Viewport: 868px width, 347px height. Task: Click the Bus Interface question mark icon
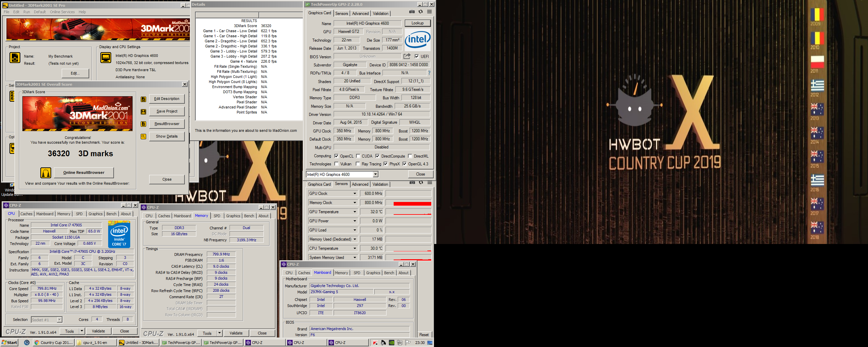pyautogui.click(x=429, y=73)
